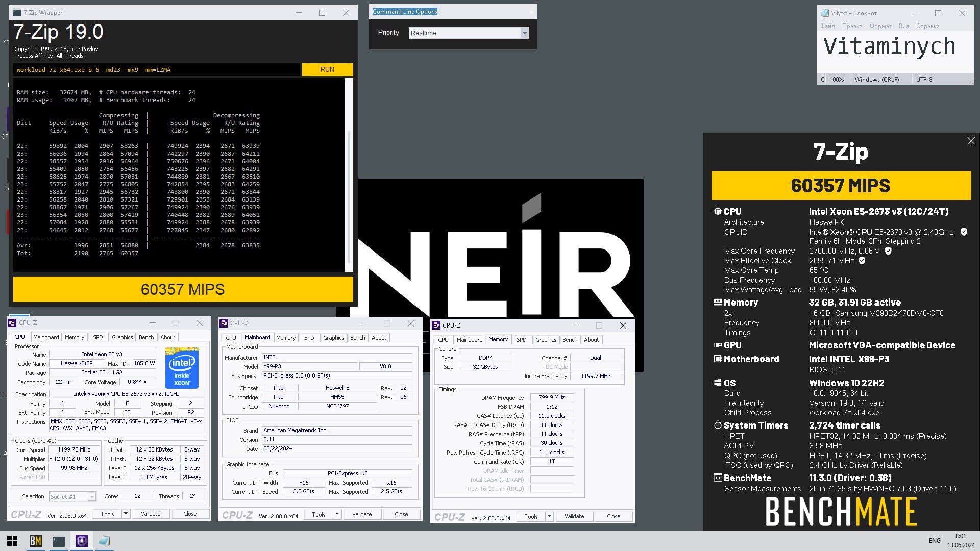Open Windows Start menu icon
This screenshot has height=551, width=980.
point(12,541)
